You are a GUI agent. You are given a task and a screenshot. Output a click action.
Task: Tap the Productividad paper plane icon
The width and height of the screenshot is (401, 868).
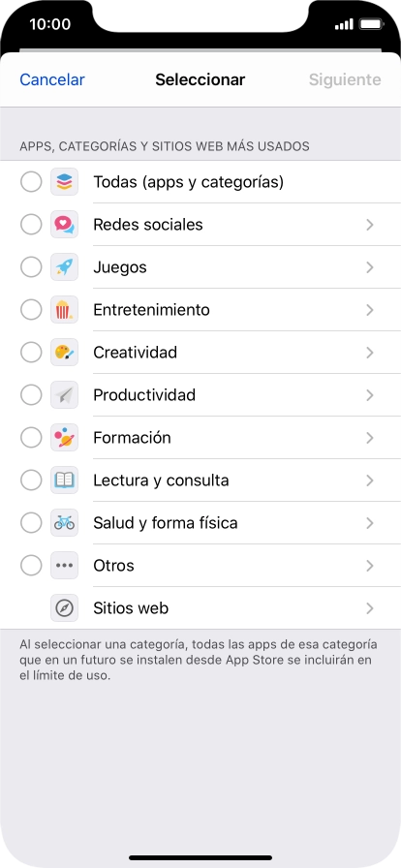pos(64,395)
